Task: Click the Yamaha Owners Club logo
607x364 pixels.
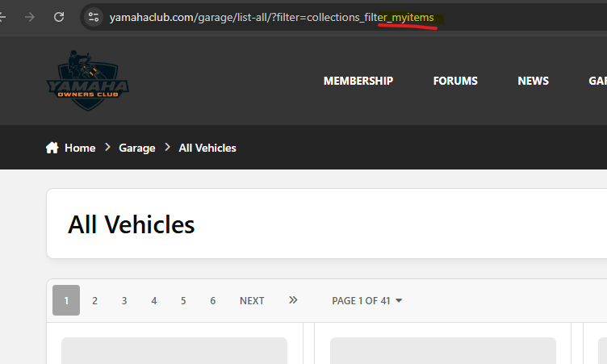Action: (87, 81)
